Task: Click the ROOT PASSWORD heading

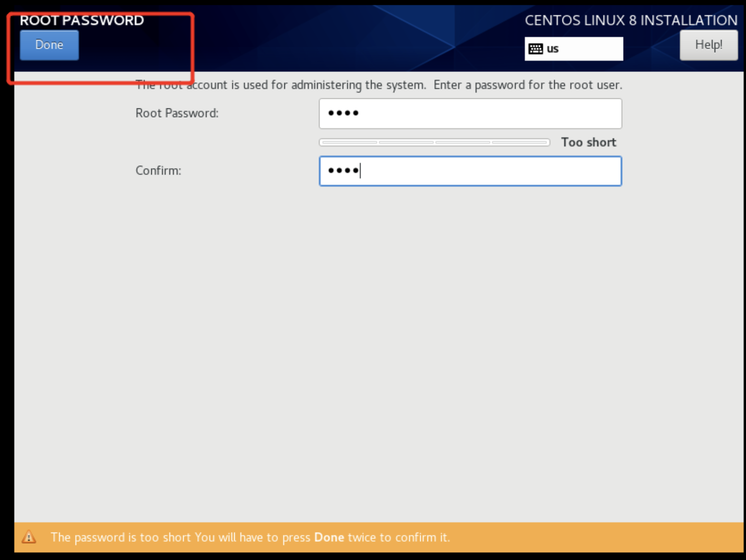Action: 82,20
